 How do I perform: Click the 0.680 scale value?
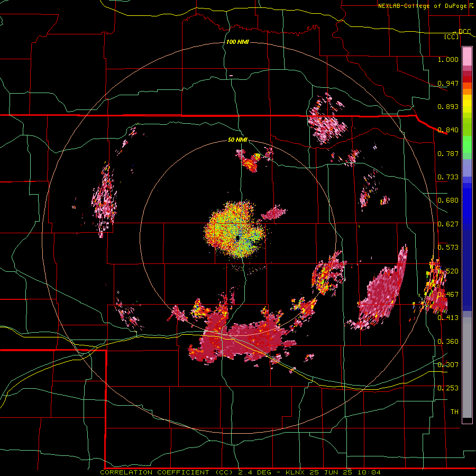(448, 200)
